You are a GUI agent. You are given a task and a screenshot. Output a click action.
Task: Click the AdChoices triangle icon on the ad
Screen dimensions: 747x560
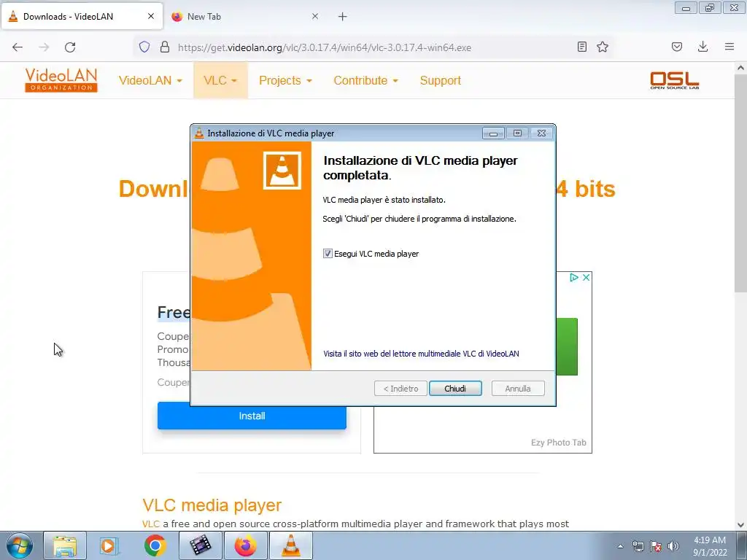tap(574, 277)
